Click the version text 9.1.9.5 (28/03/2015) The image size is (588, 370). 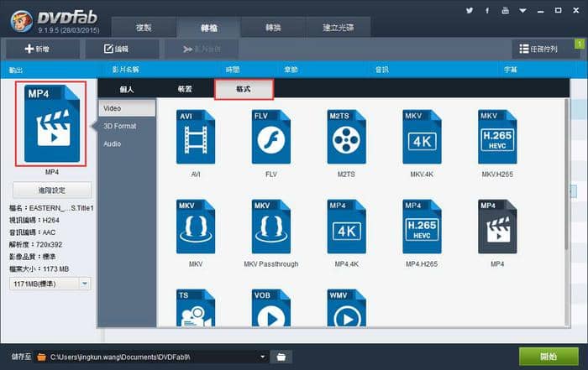coord(69,30)
